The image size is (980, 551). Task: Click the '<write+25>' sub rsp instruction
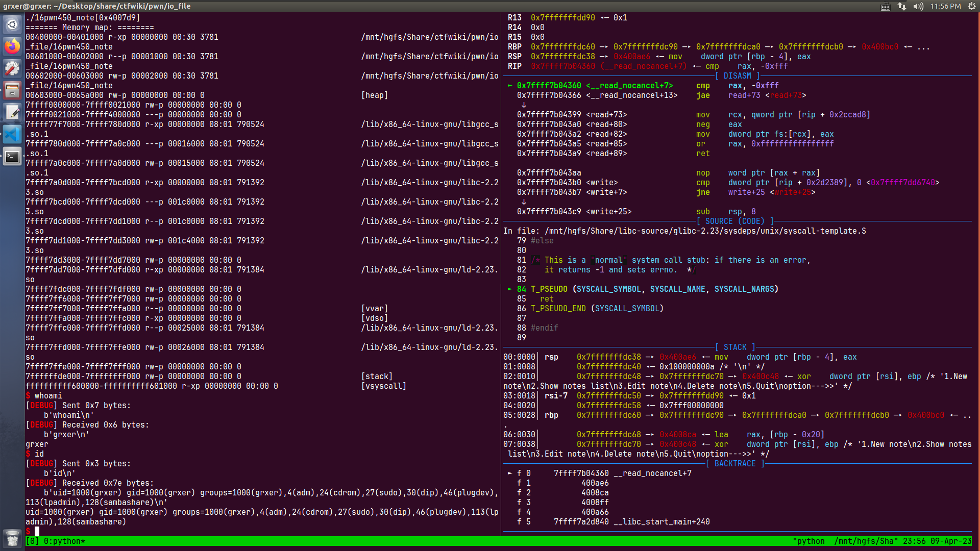[636, 212]
